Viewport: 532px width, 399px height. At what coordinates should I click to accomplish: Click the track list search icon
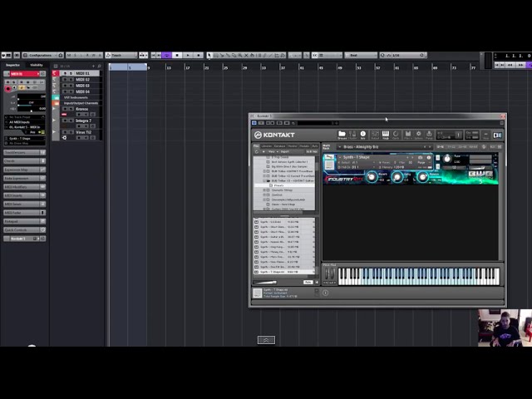[x=99, y=66]
